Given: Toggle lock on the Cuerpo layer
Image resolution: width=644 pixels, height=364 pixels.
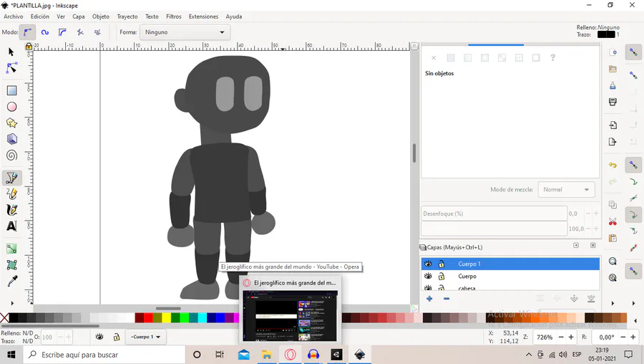Looking at the screenshot, I should [x=441, y=277].
